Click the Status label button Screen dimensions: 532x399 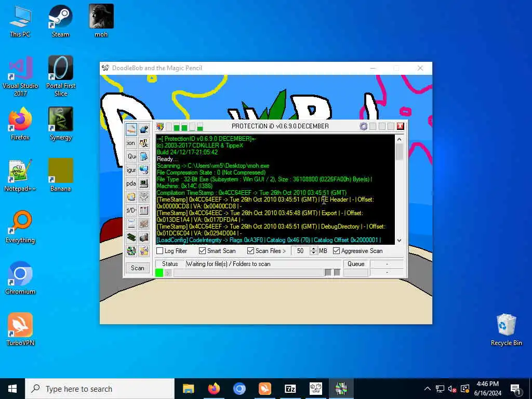[170, 263]
